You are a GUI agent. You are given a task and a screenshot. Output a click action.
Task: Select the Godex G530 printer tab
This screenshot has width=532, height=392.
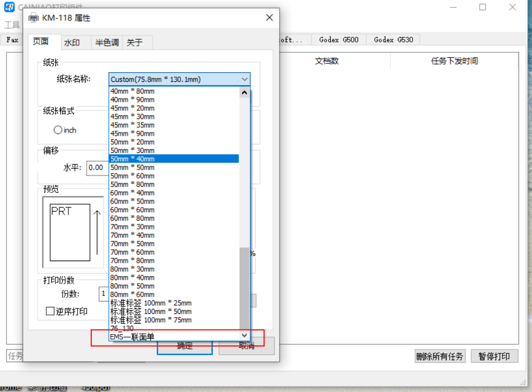click(x=393, y=40)
